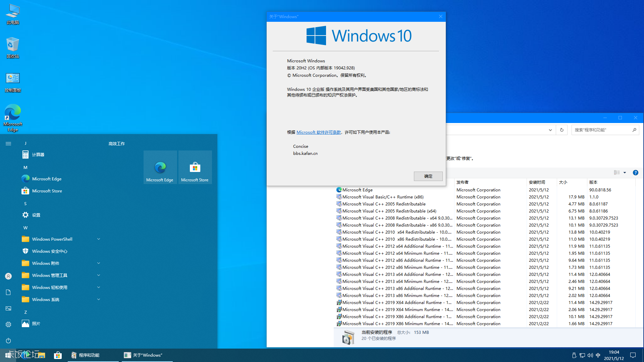Open help in 程序和功能 window
The height and width of the screenshot is (362, 644).
pos(635,173)
